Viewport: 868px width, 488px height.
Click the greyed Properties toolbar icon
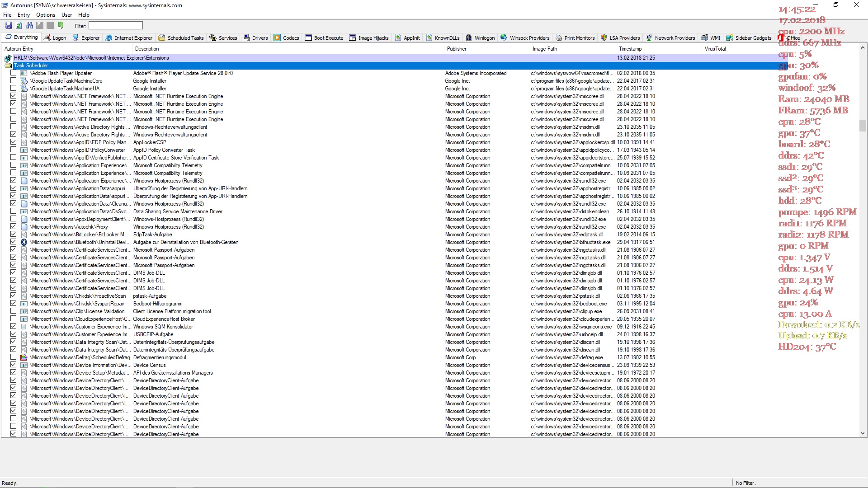click(40, 26)
